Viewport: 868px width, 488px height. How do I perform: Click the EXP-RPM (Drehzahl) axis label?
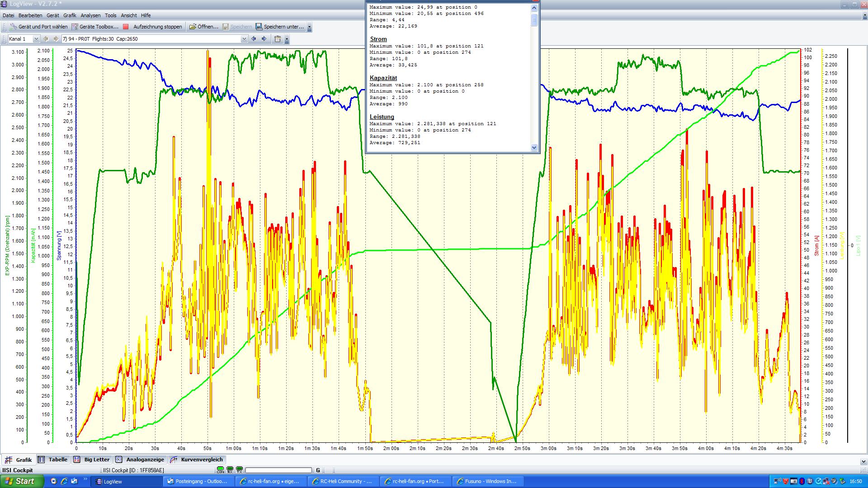pyautogui.click(x=7, y=245)
